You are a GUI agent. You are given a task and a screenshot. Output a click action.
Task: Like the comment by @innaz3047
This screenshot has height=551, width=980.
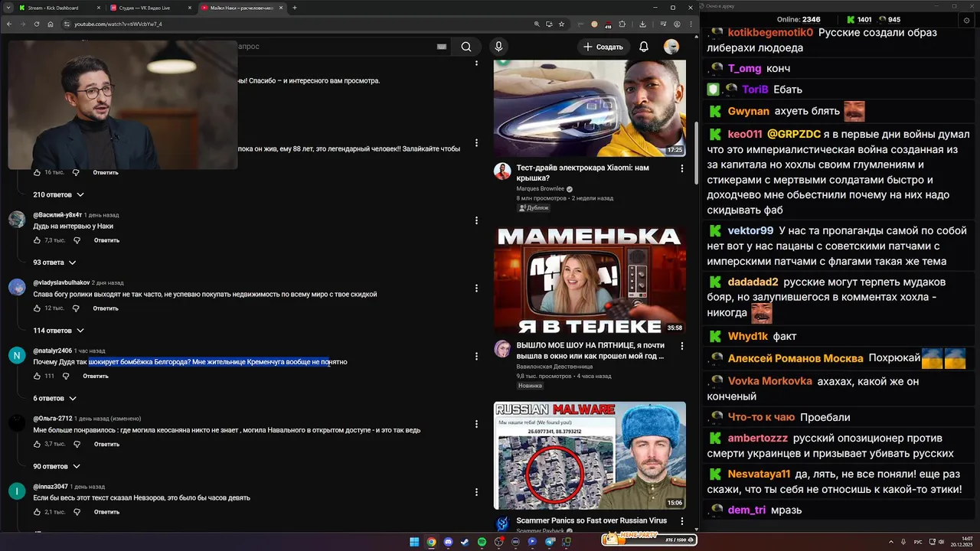[x=37, y=512]
